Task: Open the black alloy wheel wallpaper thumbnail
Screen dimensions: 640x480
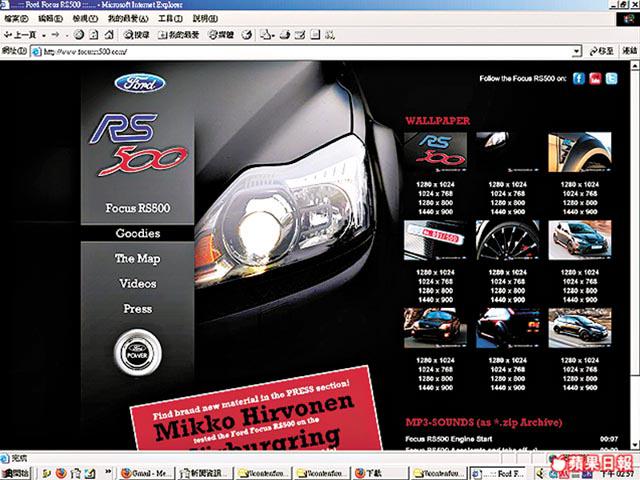Action: [x=508, y=240]
